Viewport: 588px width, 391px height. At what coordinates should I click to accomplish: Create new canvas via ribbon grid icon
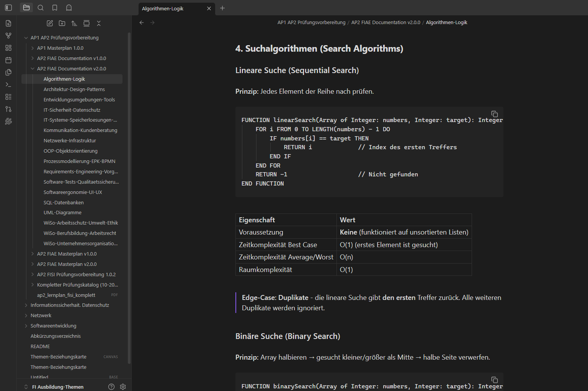coord(8,48)
